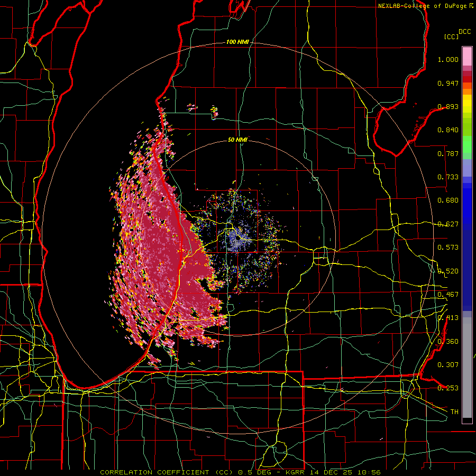This screenshot has width=476, height=476.
Task: Select the 0.467 scale value
Action: coord(448,295)
